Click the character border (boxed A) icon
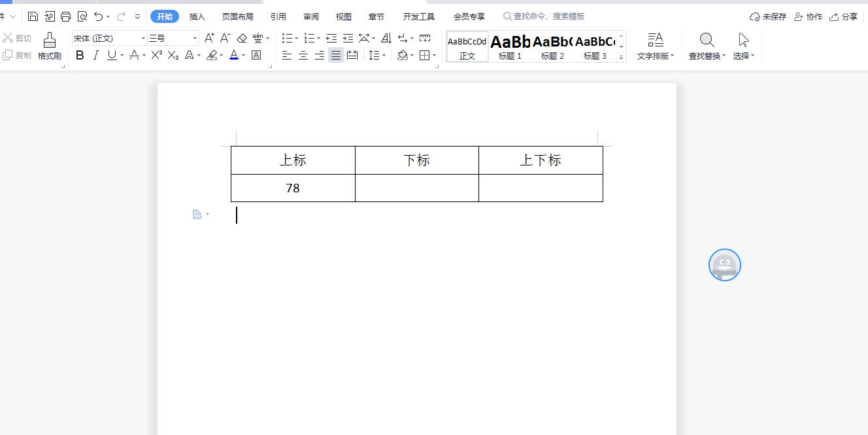The height and width of the screenshot is (435, 868). (x=256, y=56)
